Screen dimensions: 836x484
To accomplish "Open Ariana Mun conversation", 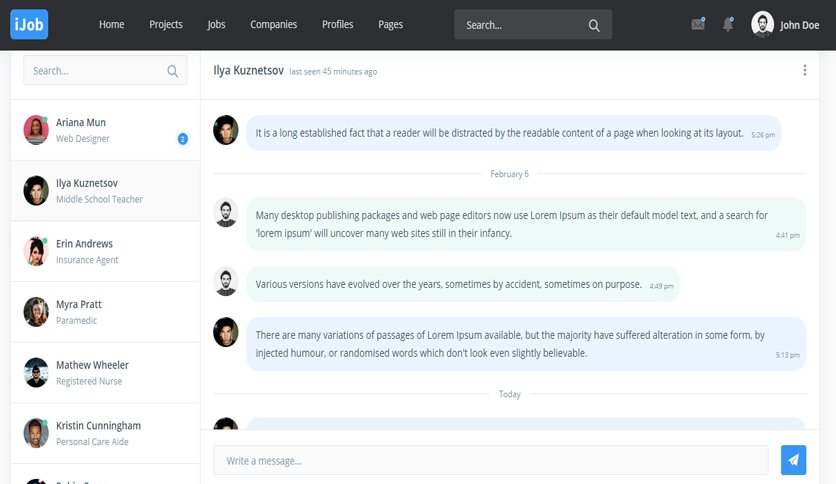I will 106,130.
